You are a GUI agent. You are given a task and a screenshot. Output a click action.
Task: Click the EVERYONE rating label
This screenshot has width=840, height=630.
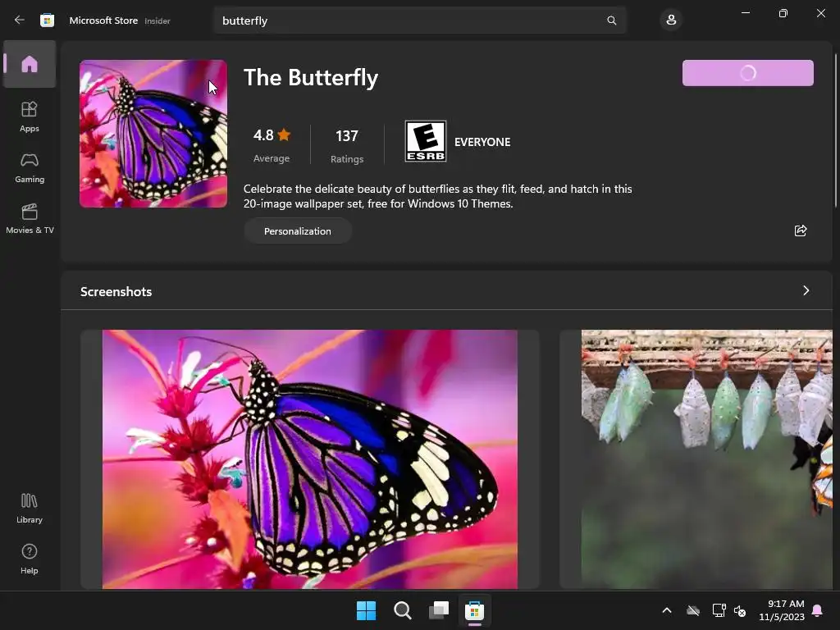(x=482, y=142)
